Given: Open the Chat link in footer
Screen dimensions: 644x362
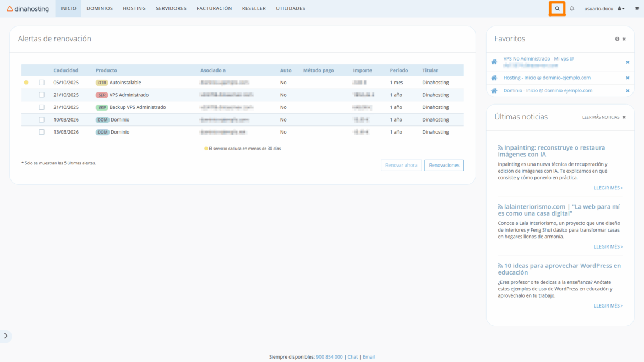Looking at the screenshot, I should click(x=352, y=356).
